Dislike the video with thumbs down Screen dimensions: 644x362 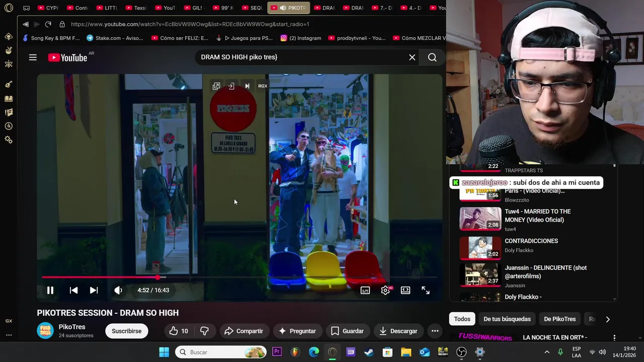pyautogui.click(x=205, y=331)
